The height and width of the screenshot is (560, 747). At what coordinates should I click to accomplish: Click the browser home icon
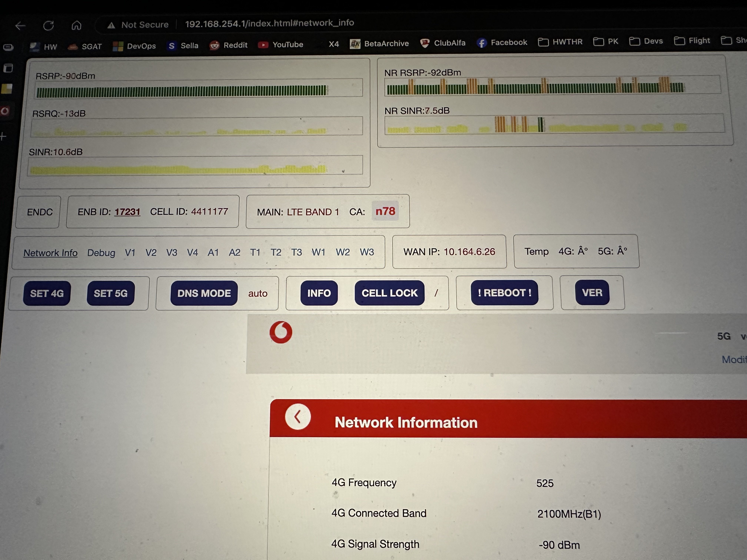76,25
